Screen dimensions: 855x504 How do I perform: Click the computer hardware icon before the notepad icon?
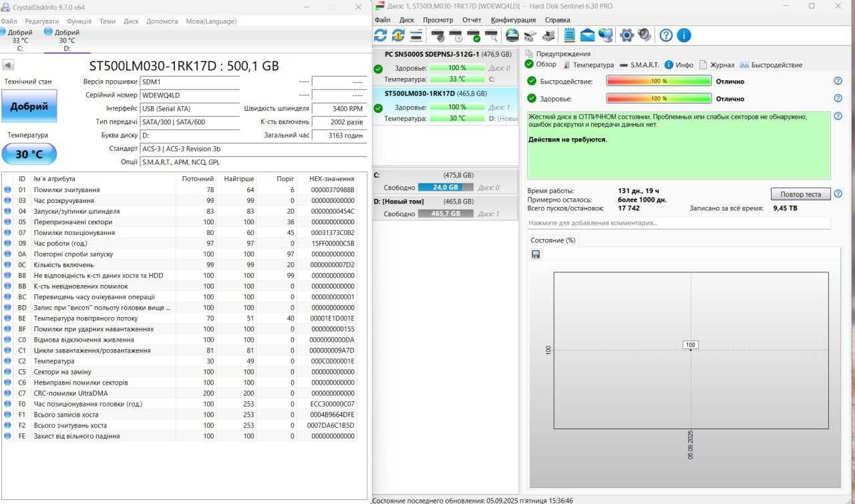tap(548, 35)
